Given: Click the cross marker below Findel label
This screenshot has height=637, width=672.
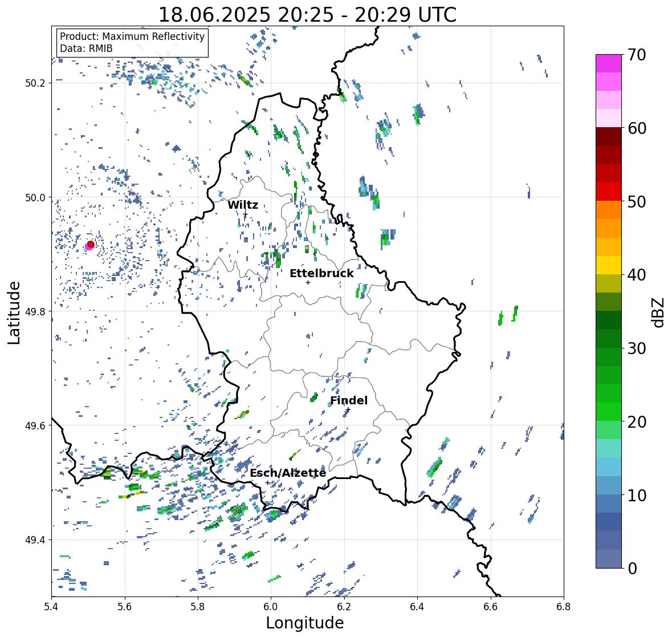Looking at the screenshot, I should click(348, 410).
